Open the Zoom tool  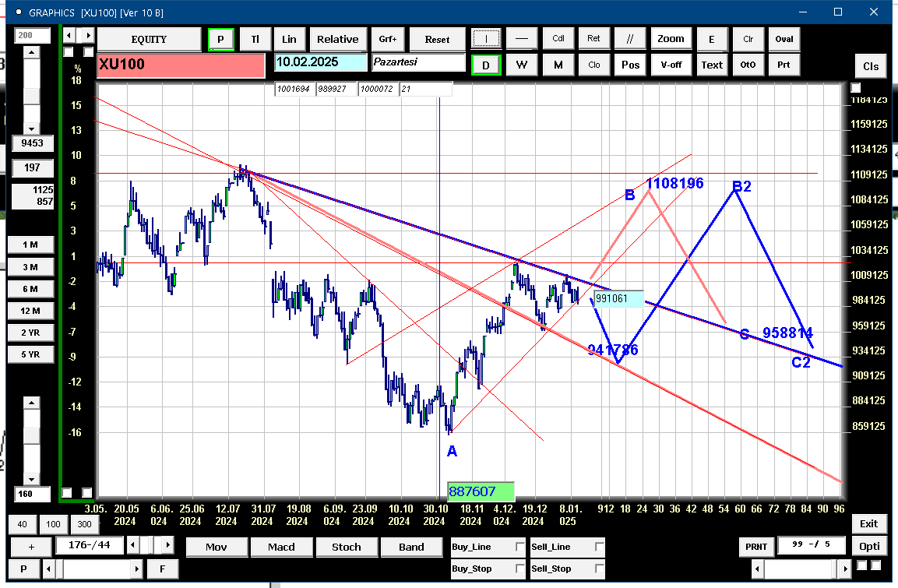point(671,39)
